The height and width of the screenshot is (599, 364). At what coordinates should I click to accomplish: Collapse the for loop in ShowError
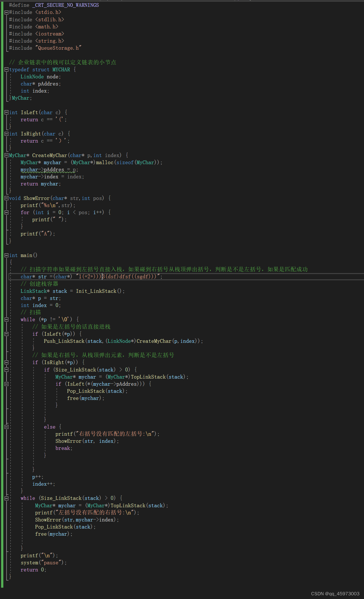pyautogui.click(x=7, y=212)
